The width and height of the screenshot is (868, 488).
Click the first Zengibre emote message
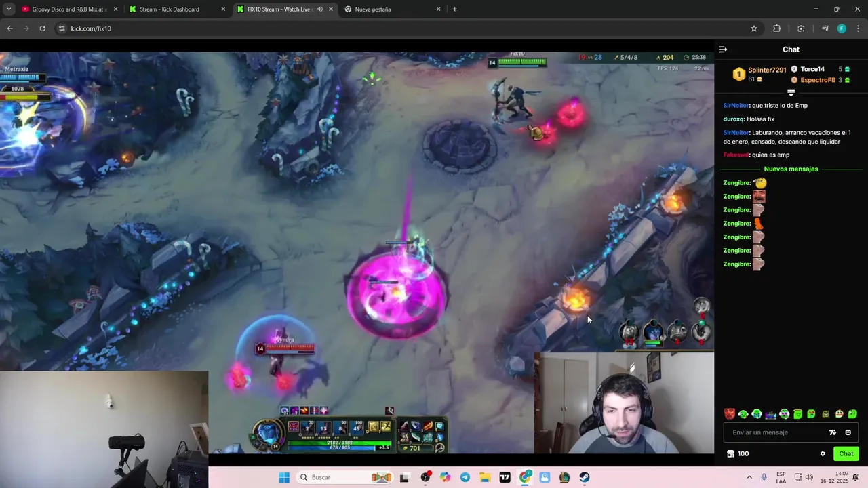745,183
